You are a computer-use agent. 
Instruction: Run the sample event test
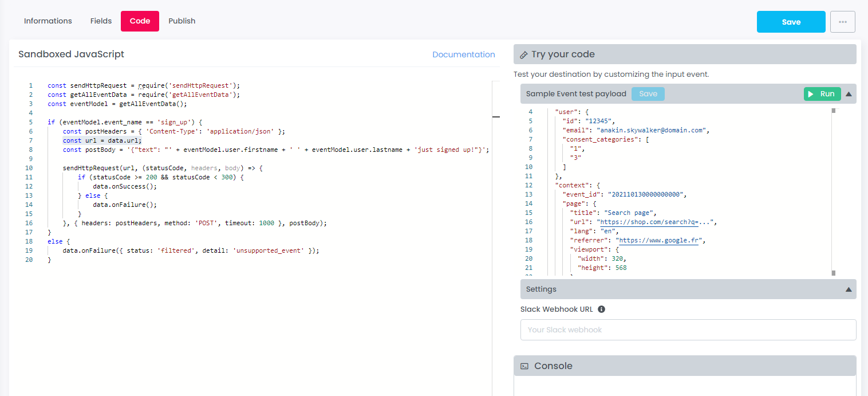point(822,94)
